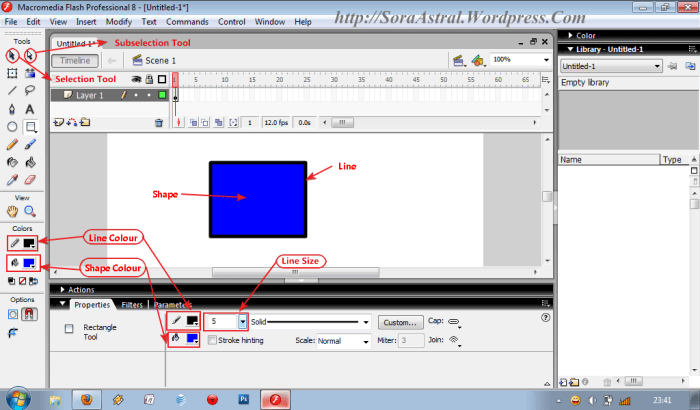This screenshot has height=410, width=700.
Task: Click the Custom... stroke button
Action: pyautogui.click(x=400, y=322)
